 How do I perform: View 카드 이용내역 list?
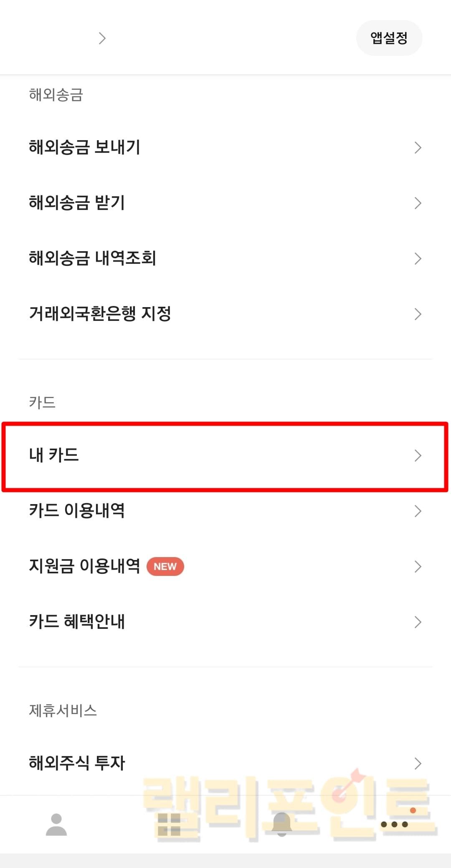pyautogui.click(x=77, y=511)
